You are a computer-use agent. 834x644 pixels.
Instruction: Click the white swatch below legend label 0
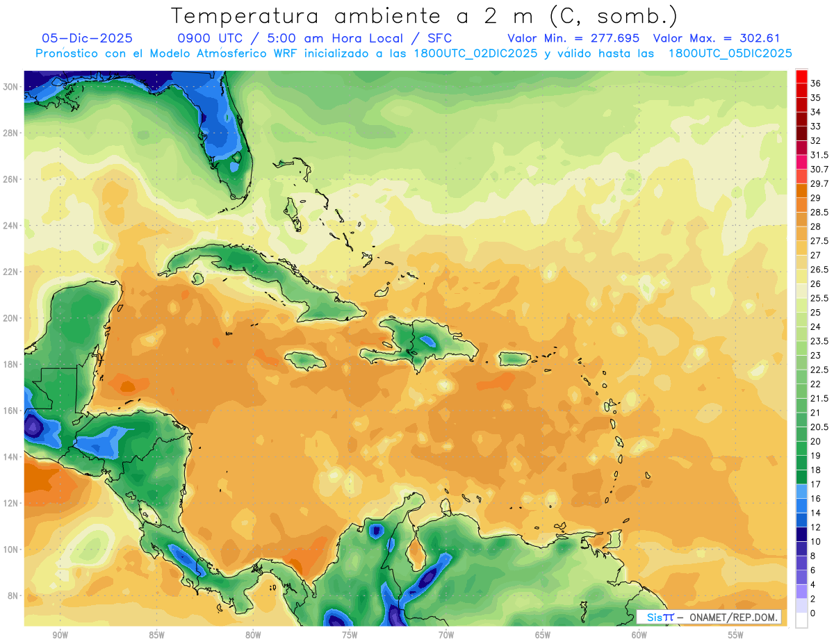click(801, 620)
